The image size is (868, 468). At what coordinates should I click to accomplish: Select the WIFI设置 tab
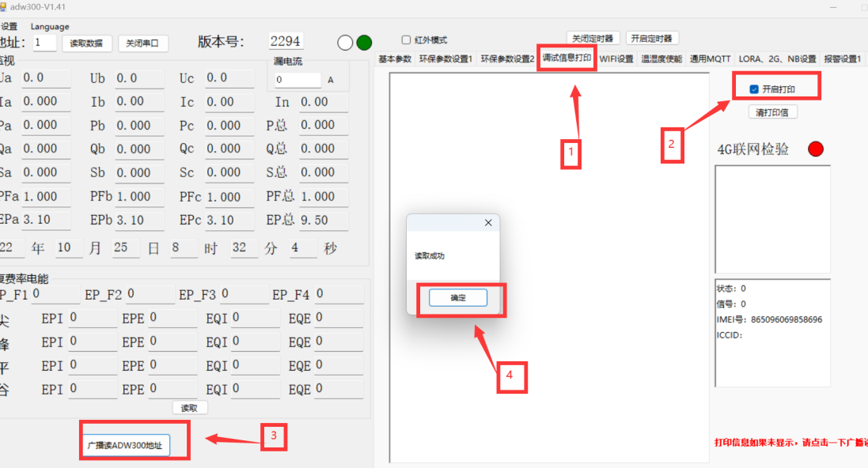click(616, 59)
